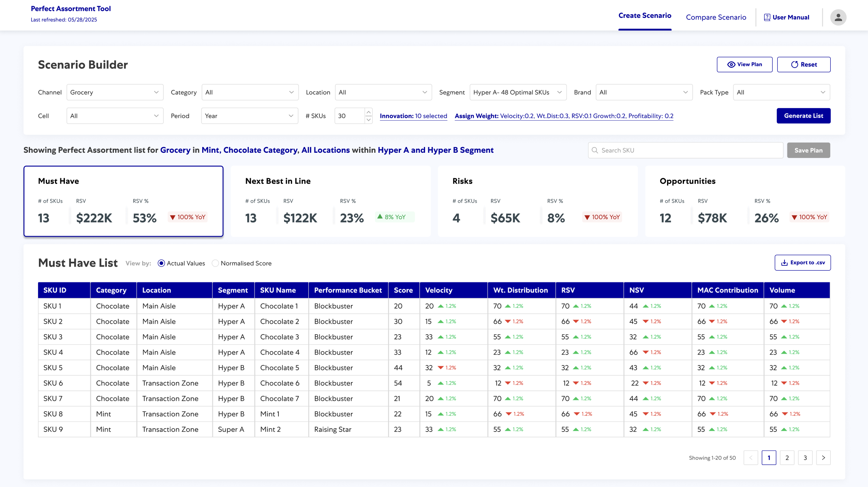Click the previous page arrow in pagination
868x487 pixels.
(x=751, y=458)
